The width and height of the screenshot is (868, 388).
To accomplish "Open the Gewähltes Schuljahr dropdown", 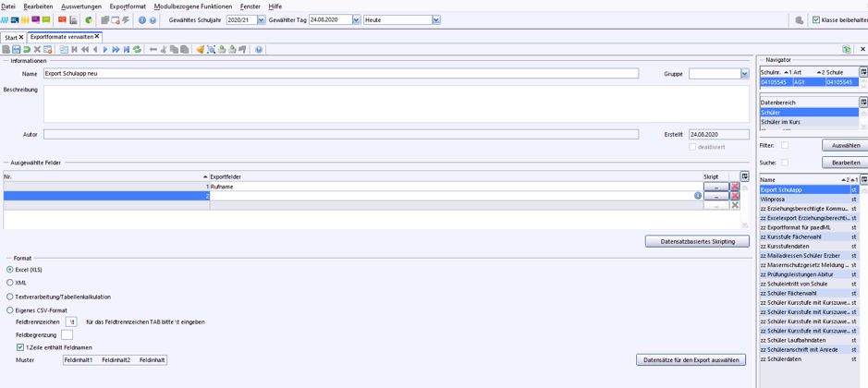I will click(262, 20).
